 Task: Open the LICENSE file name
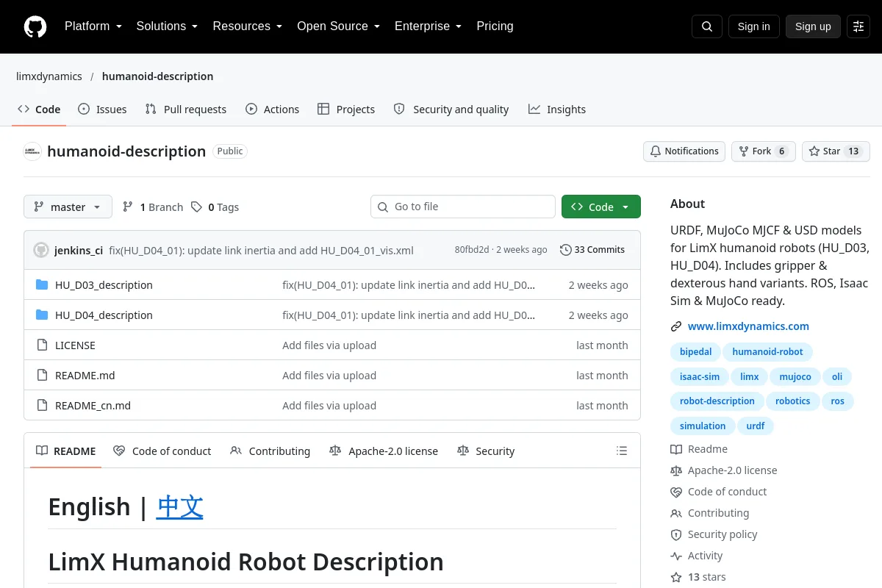(75, 345)
